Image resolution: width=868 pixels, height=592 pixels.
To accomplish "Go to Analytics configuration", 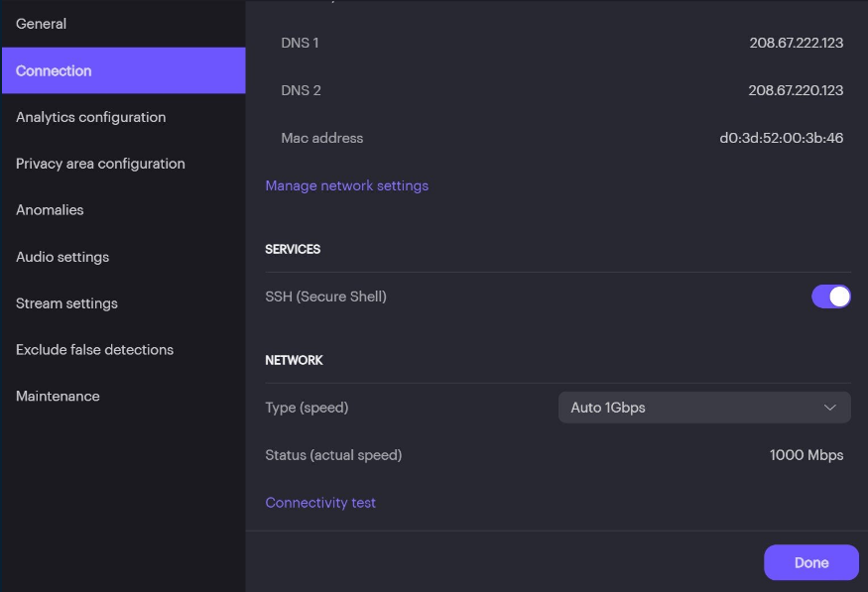I will pyautogui.click(x=90, y=117).
